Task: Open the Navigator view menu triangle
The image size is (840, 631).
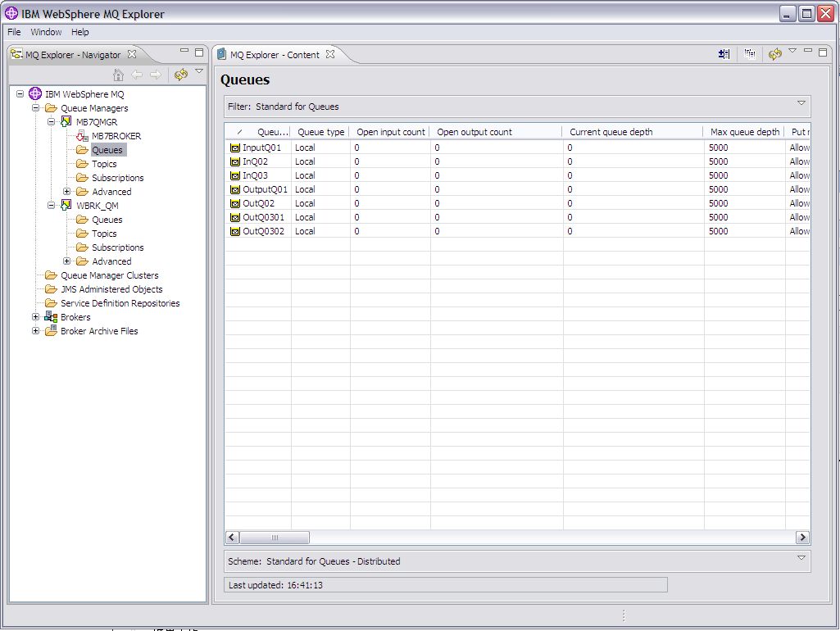Action: [x=199, y=70]
